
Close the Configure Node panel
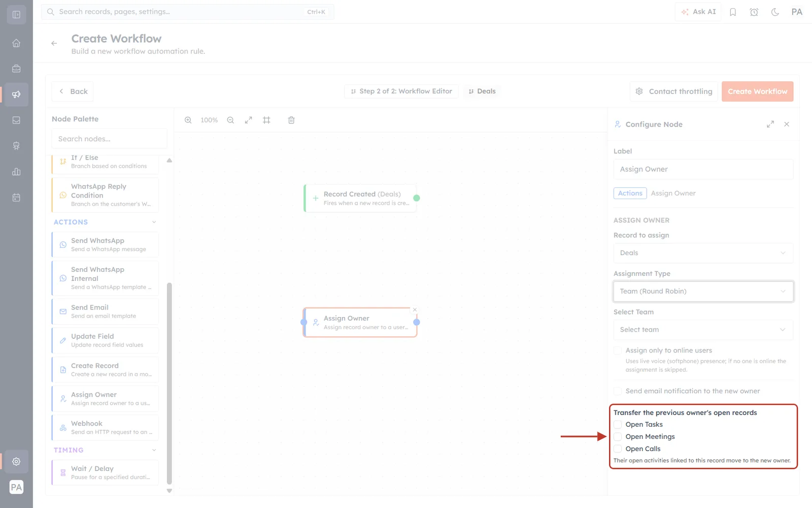(787, 124)
